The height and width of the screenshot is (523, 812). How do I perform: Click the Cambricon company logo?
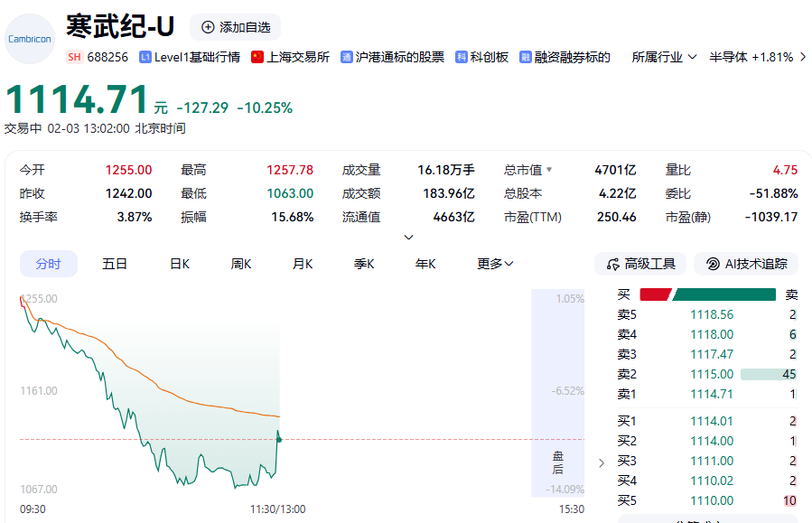30,39
